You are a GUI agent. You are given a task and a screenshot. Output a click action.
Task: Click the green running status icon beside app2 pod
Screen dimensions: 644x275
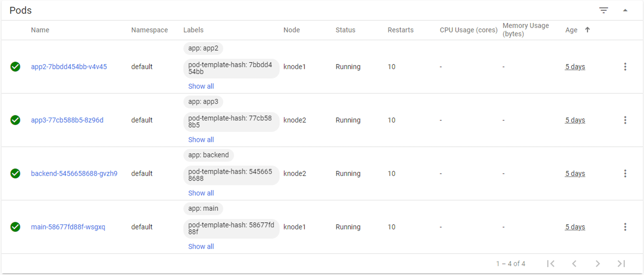point(15,67)
